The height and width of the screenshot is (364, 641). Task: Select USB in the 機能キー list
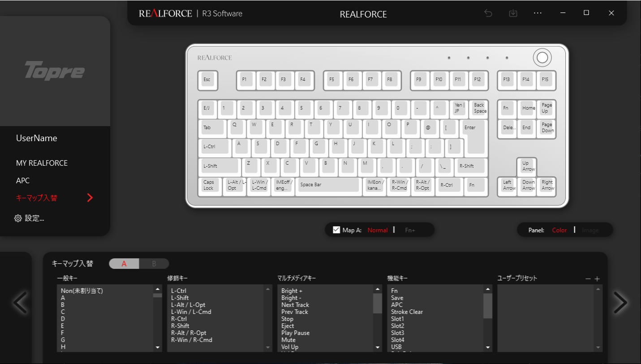coord(396,347)
